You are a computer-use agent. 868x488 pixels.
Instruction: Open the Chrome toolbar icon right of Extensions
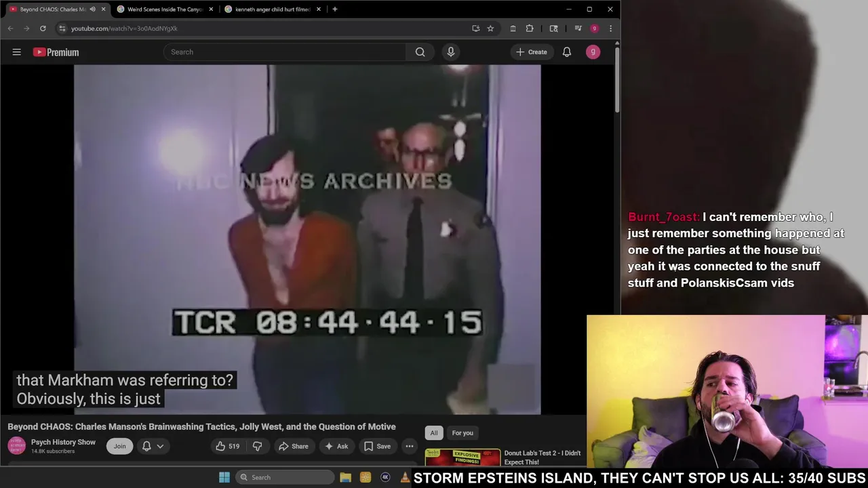tap(553, 28)
